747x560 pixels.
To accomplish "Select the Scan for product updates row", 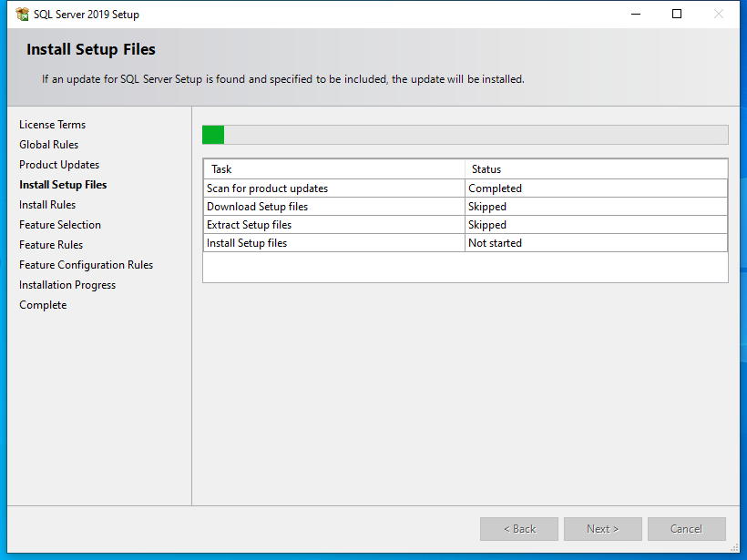I will (267, 188).
